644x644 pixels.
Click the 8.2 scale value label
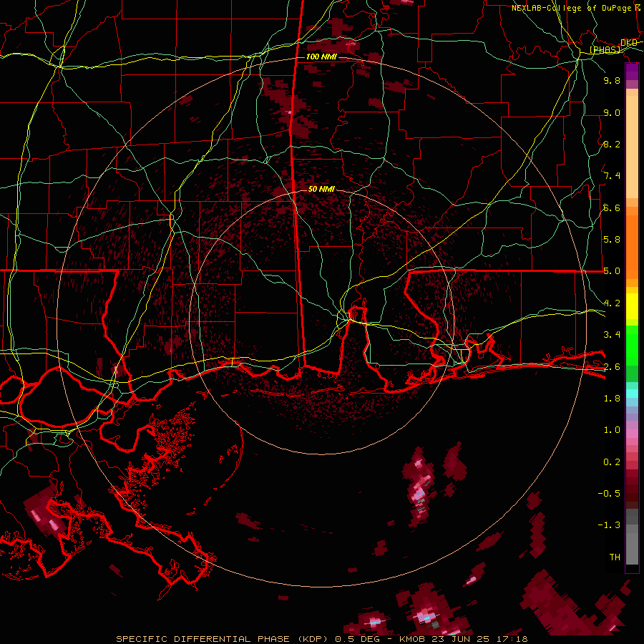click(x=612, y=144)
